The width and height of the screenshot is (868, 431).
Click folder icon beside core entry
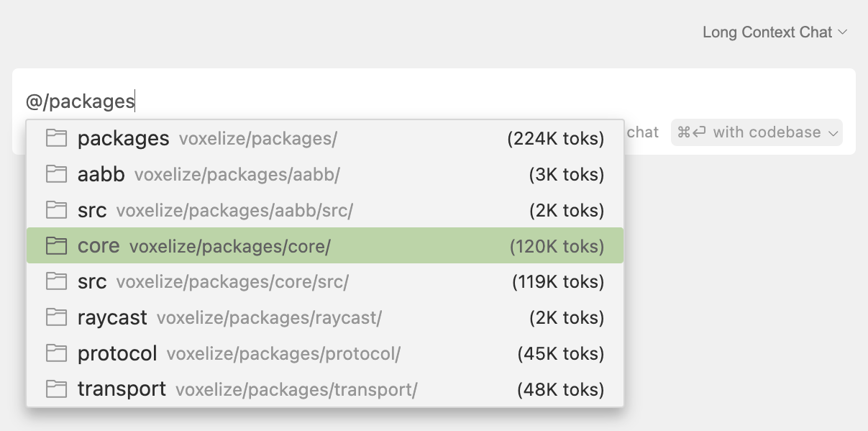pyautogui.click(x=56, y=246)
